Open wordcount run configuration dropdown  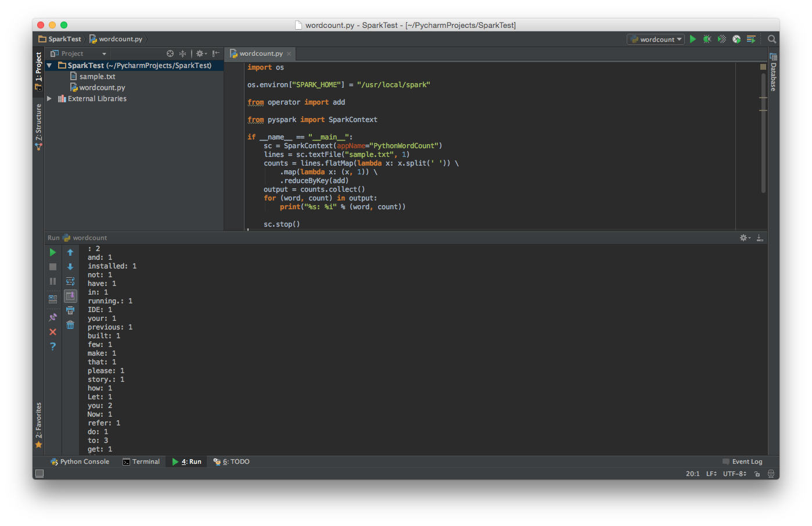point(656,40)
